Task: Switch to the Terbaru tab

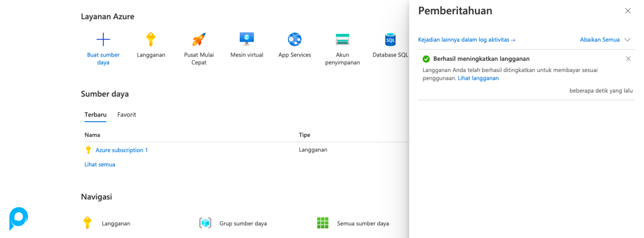Action: pos(95,115)
